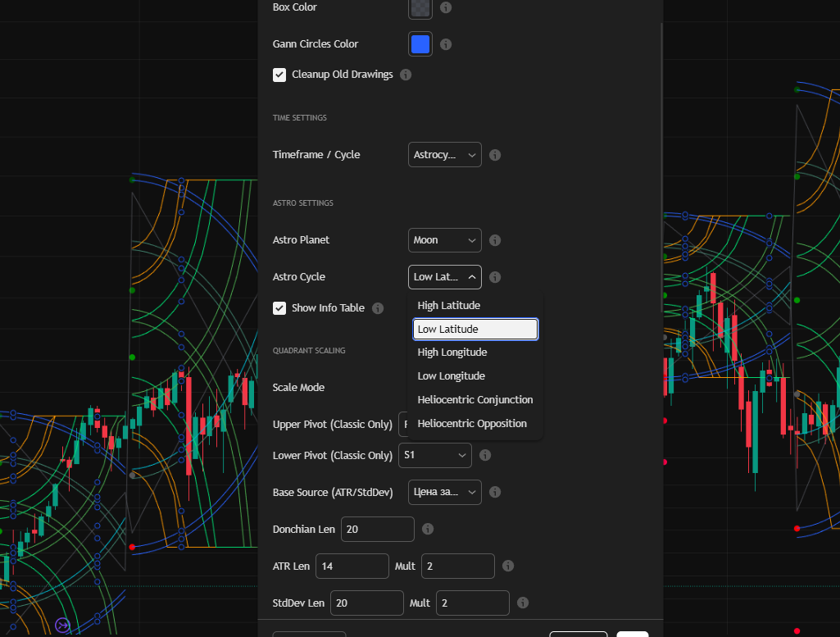Screen dimensions: 840x637
Task: Open the Timeframe / Cycle dropdown
Action: tap(445, 155)
